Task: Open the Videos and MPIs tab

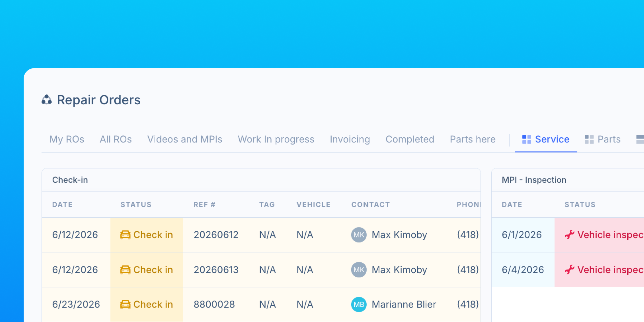Action: 185,139
